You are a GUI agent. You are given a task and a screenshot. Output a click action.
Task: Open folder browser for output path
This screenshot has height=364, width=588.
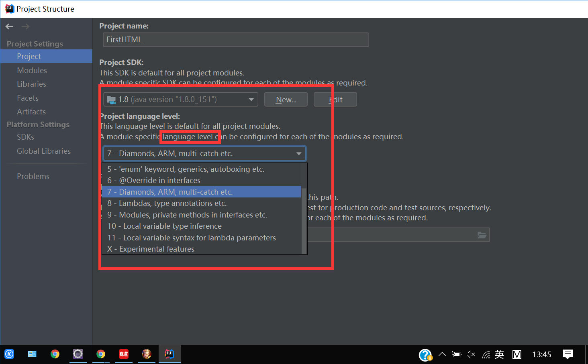point(482,235)
